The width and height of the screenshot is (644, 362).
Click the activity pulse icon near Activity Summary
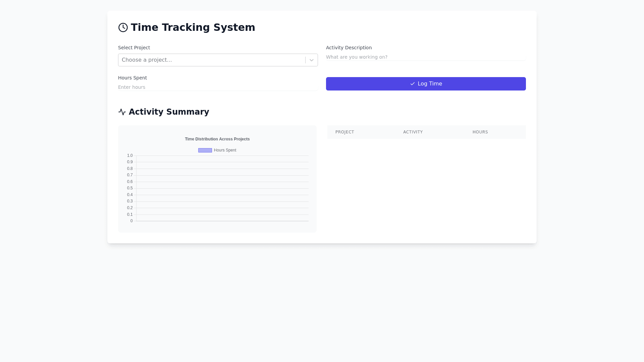coord(122,112)
